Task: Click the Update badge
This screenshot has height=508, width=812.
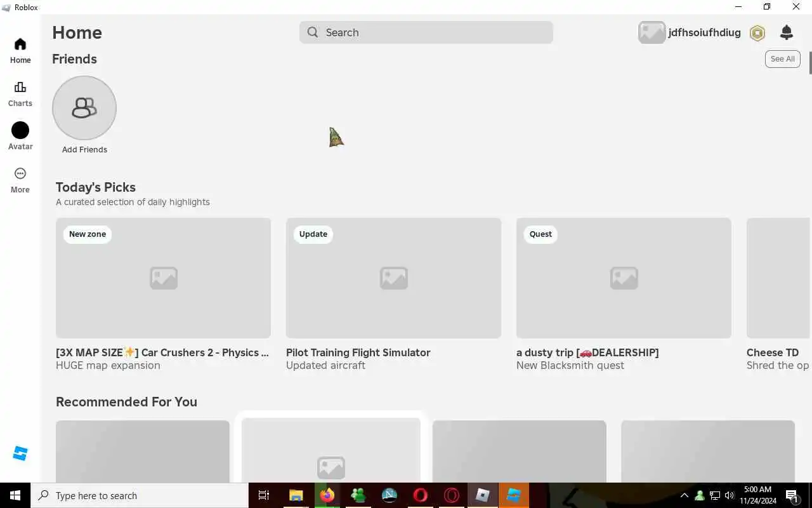Action: coord(313,234)
